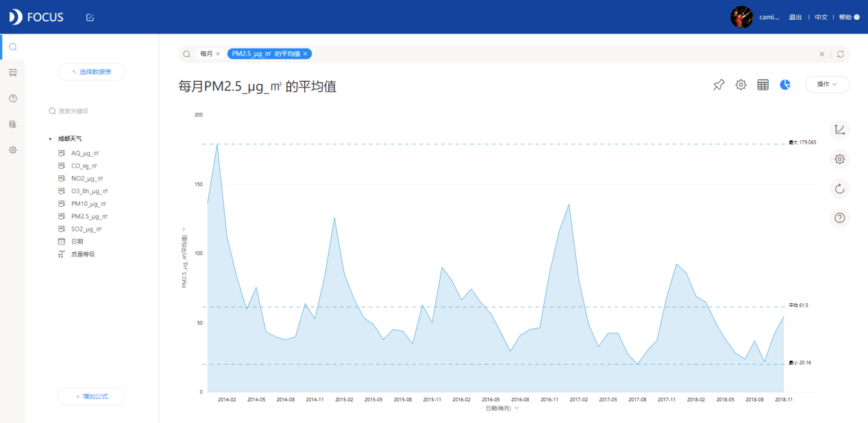Click the 增加公式 button to add a formula
Image resolution: width=868 pixels, height=423 pixels.
90,396
